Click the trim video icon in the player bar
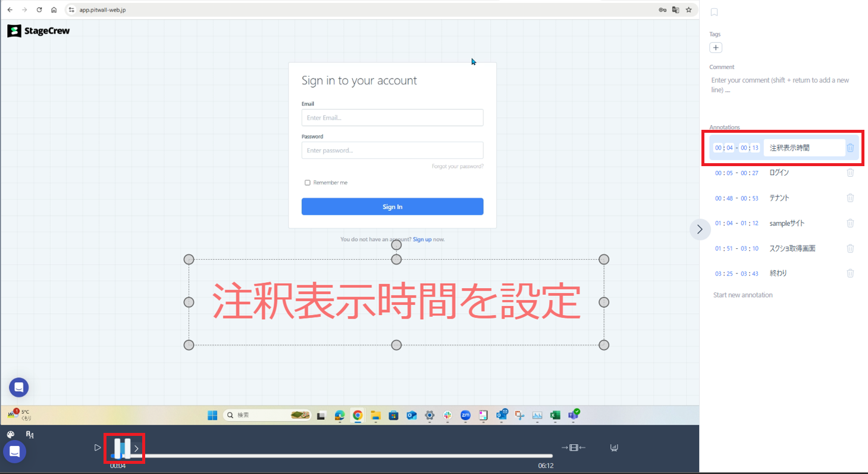Viewport: 868px width, 474px height. point(574,448)
